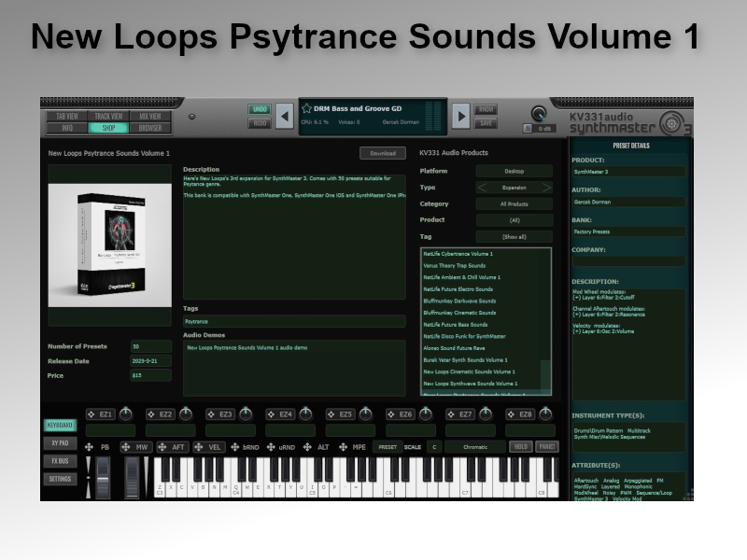Select the KEYBOARD panel tab
Screen dimensions: 747x560
click(60, 425)
